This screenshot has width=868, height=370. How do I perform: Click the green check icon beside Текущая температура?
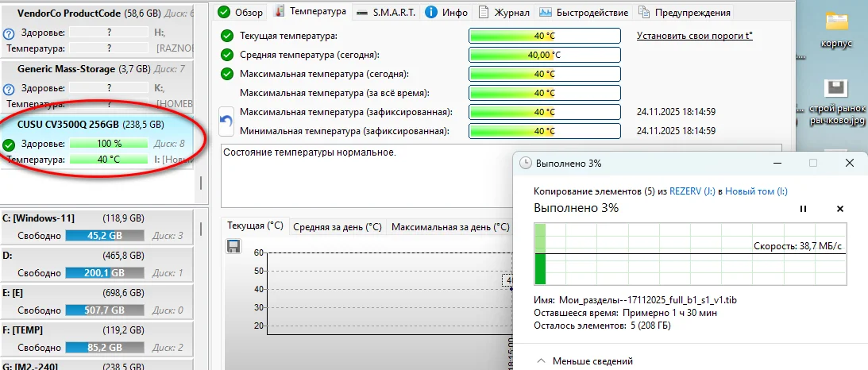[x=227, y=36]
